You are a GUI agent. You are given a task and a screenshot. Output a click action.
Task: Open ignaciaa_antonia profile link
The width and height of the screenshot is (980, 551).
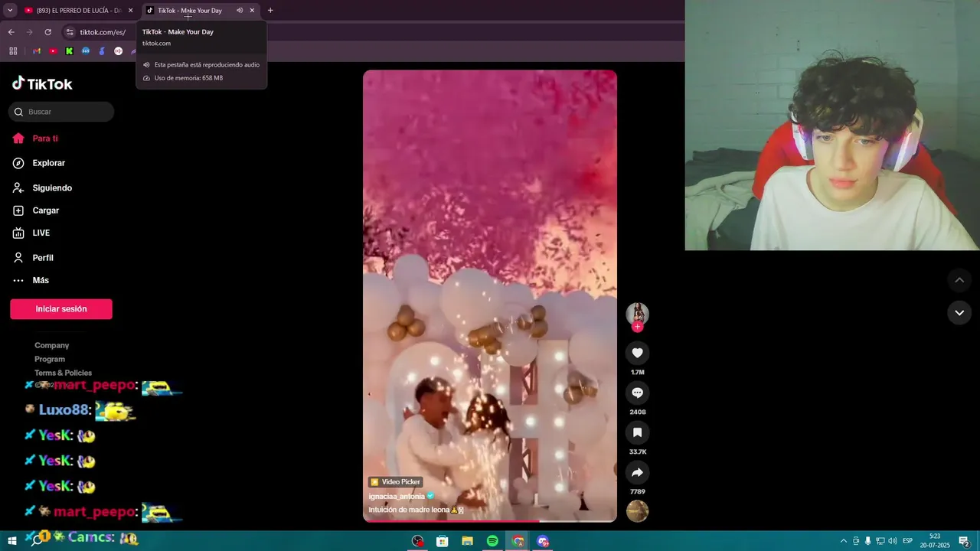coord(397,496)
